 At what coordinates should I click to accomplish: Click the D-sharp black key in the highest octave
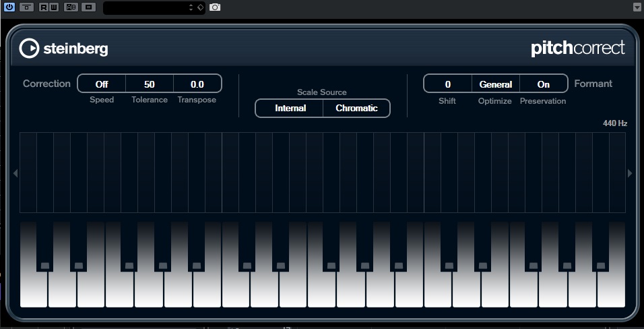pos(482,247)
